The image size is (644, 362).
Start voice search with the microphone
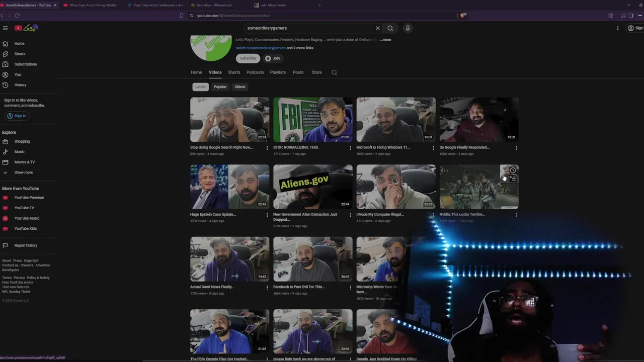(408, 28)
